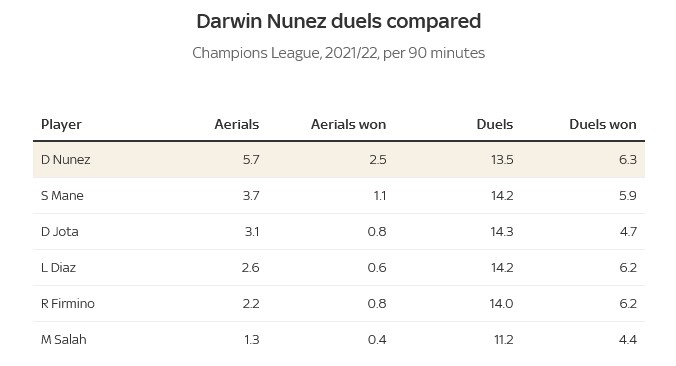Viewport: 676px width, 366px height.
Task: Click the L Diaz player name
Action: [58, 268]
